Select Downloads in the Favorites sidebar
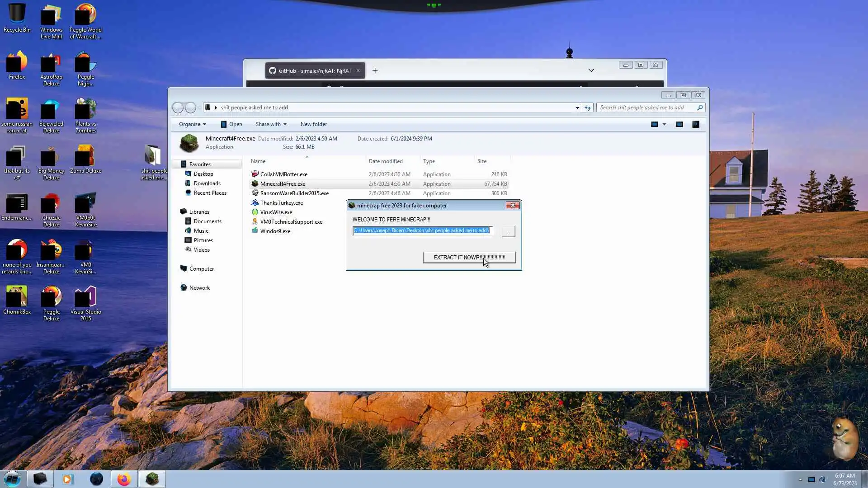Image resolution: width=868 pixels, height=488 pixels. 207,183
